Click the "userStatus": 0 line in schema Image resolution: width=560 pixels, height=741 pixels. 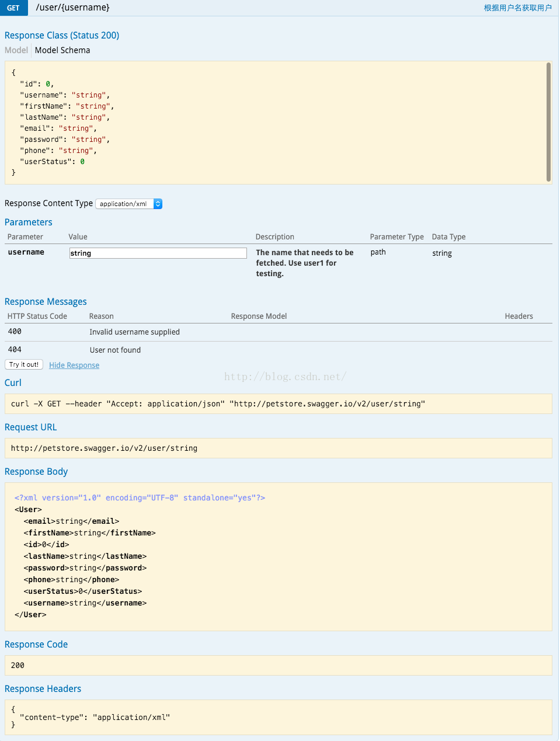coord(53,162)
